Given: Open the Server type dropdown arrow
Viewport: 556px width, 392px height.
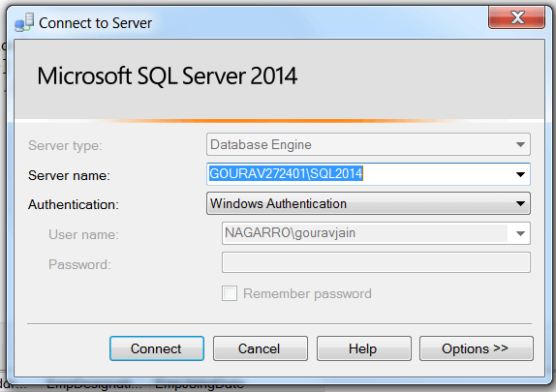Looking at the screenshot, I should [520, 144].
